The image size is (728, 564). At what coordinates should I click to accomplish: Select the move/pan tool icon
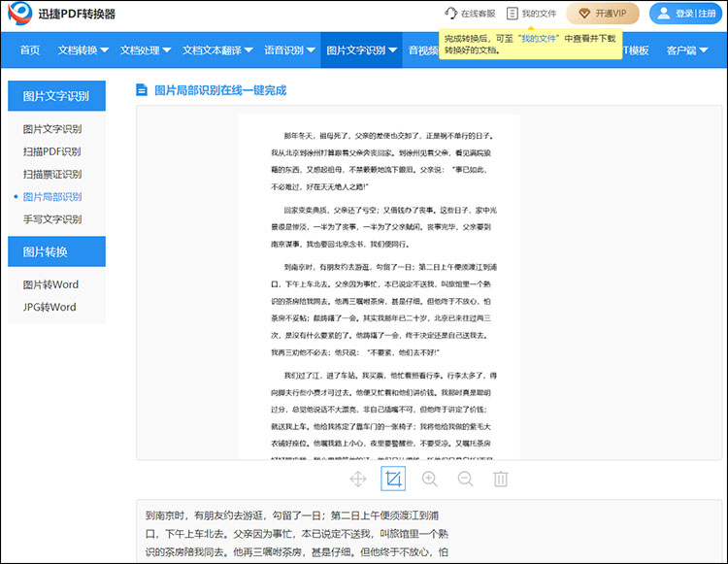[x=358, y=479]
